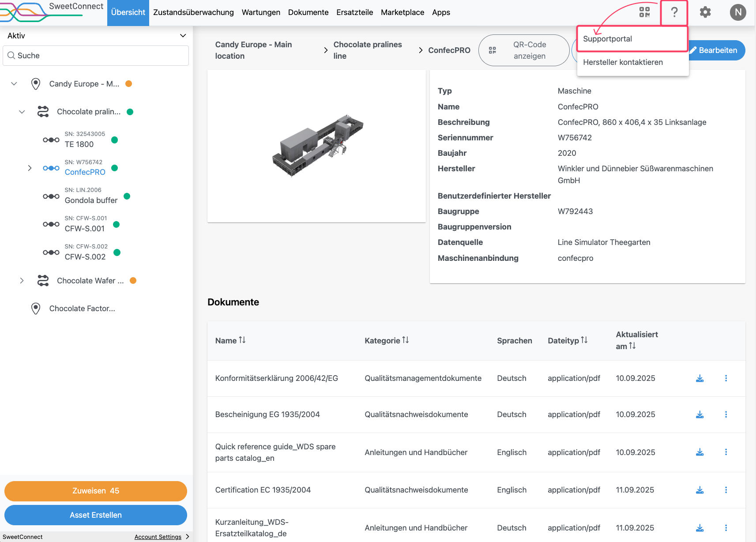Open Account Settings arrow in footer
The width and height of the screenshot is (756, 542).
coord(188,537)
